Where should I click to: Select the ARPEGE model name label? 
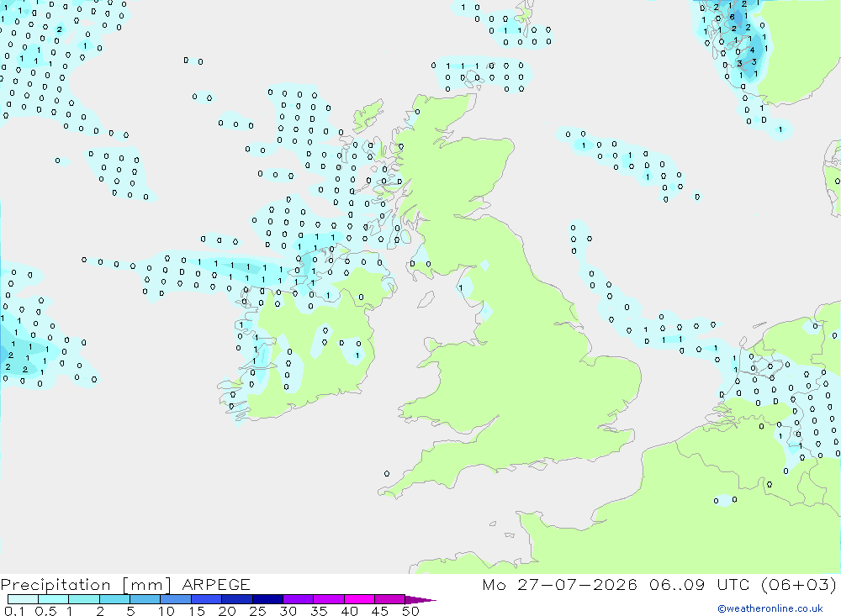point(216,584)
